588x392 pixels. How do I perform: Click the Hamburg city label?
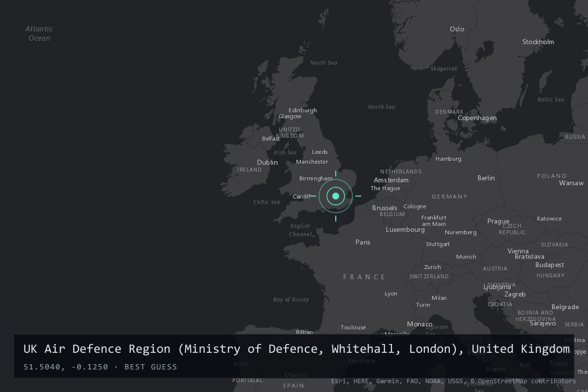(448, 159)
